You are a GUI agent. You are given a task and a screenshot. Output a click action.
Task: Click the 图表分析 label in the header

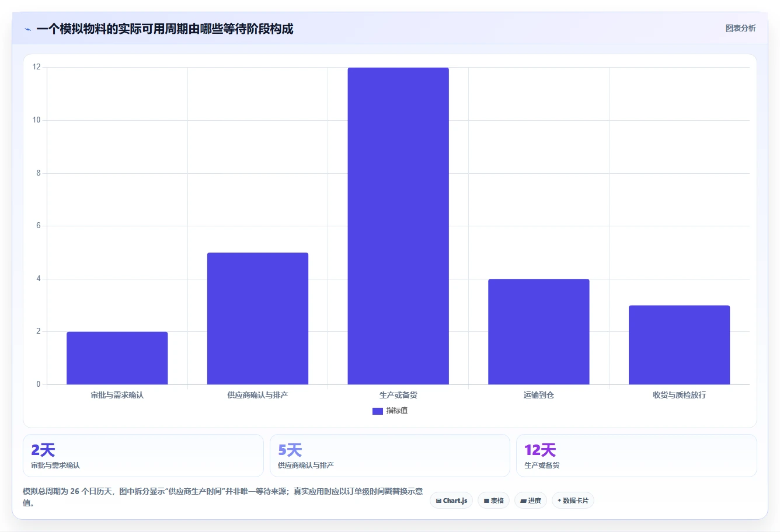tap(740, 28)
